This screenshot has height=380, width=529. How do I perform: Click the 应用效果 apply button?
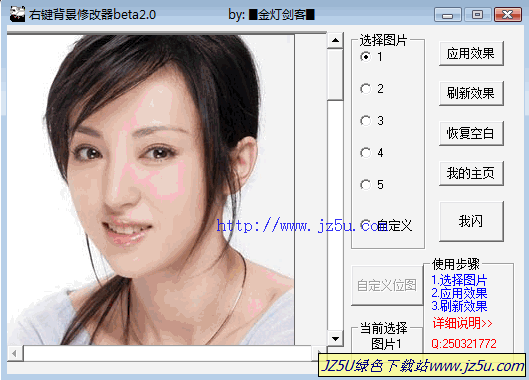click(471, 54)
